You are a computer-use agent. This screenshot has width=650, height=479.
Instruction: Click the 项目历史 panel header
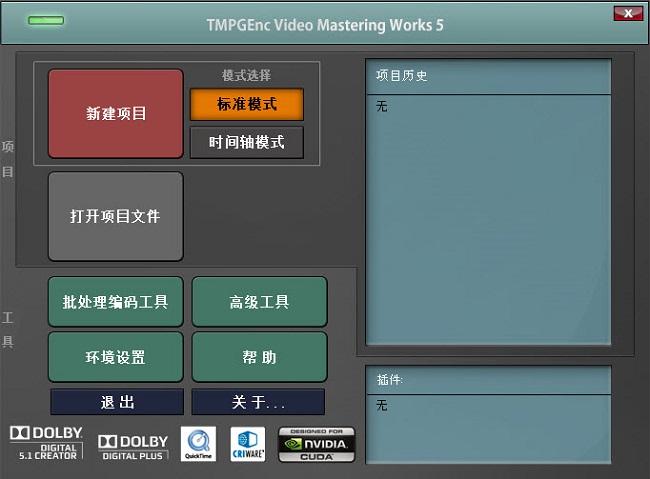coord(487,76)
